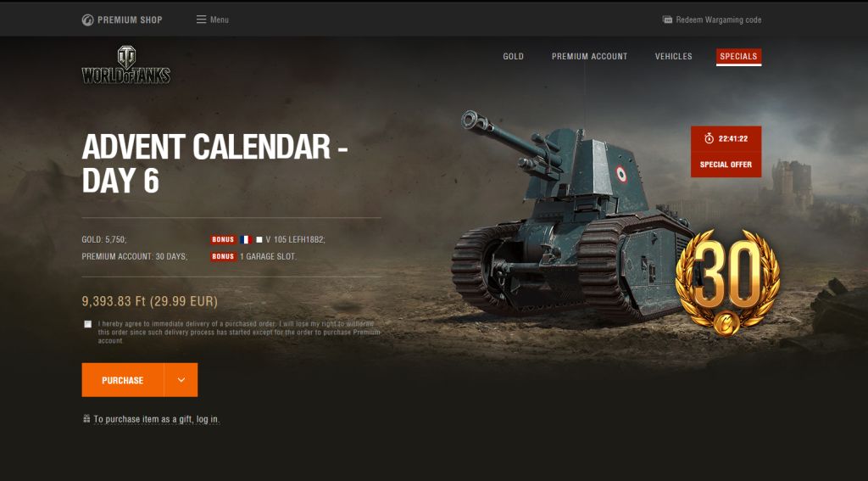Click the orange Purchase button

[123, 380]
